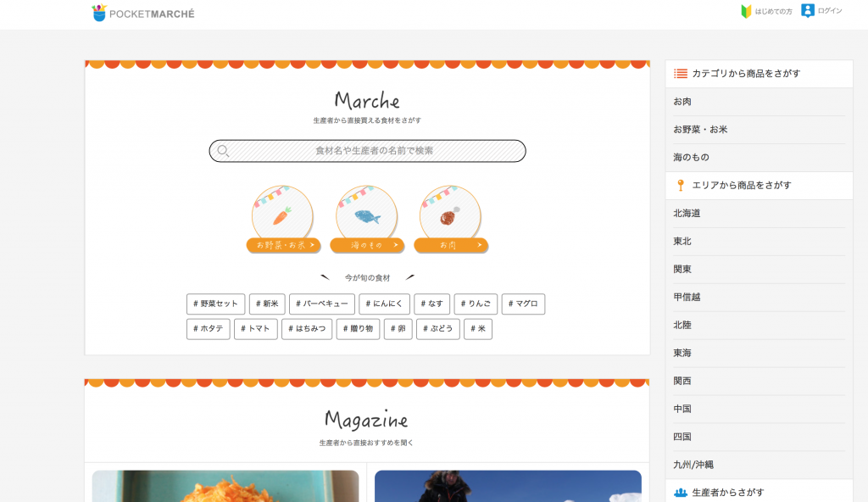Go to 九州/沖縄 area listing
Viewport: 868px width, 502px height.
(693, 465)
